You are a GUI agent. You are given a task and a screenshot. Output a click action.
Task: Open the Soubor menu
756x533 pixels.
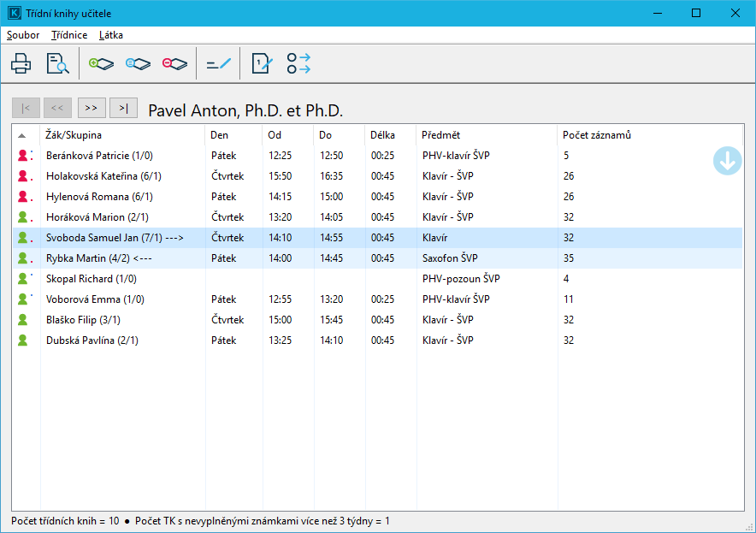coord(23,35)
